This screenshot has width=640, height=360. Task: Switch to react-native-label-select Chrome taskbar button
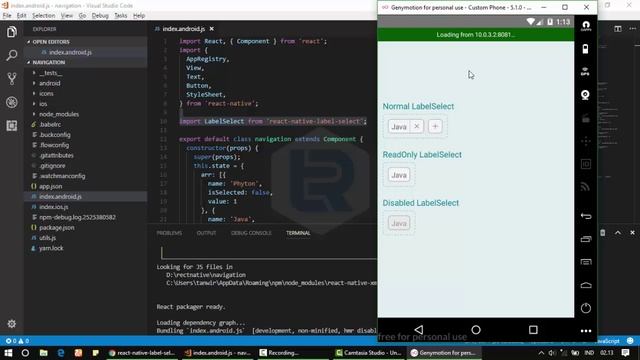point(142,353)
